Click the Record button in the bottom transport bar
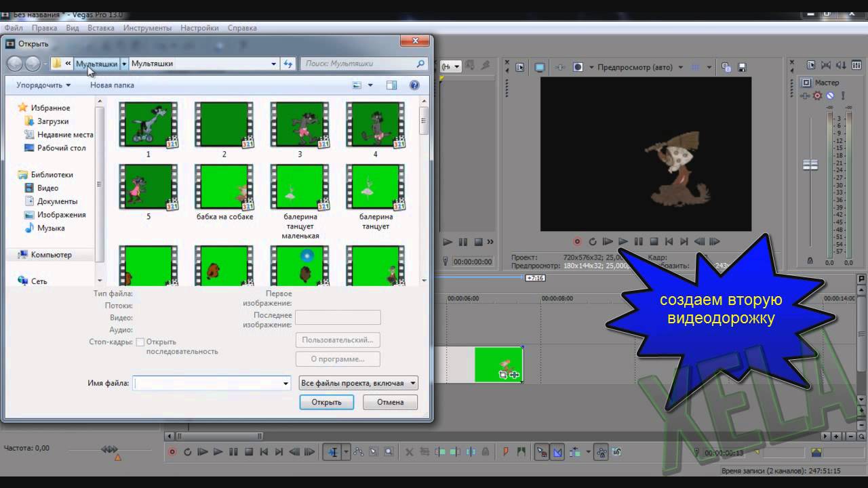This screenshot has width=868, height=488. (x=172, y=452)
